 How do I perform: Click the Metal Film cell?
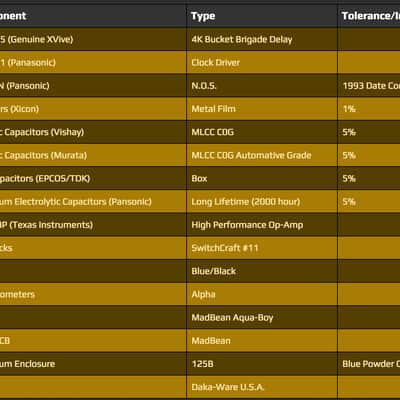pos(262,109)
